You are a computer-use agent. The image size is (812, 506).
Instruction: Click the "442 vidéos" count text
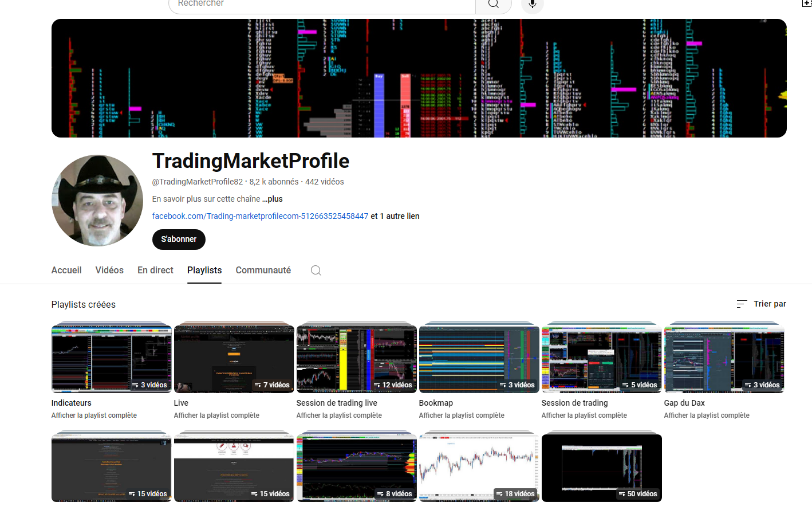click(325, 182)
